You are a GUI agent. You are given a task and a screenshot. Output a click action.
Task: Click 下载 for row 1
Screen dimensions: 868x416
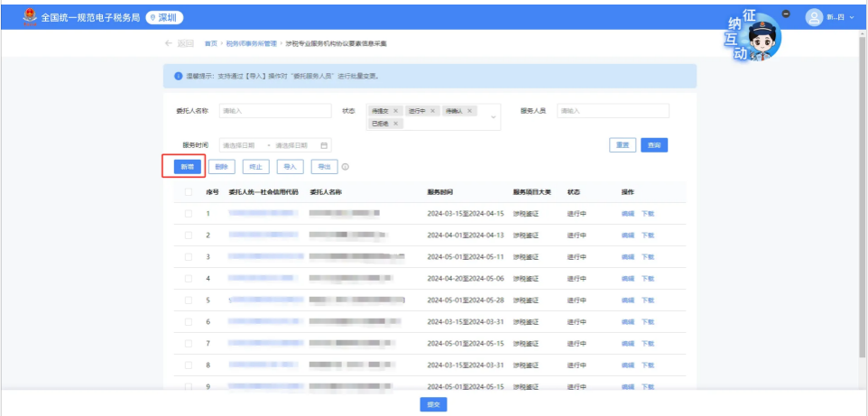pos(648,213)
